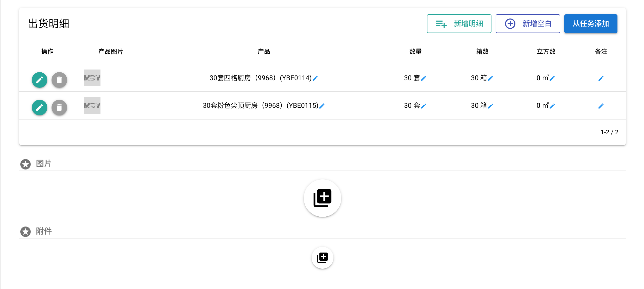Edit remark pencil in second row
The width and height of the screenshot is (644, 289).
coord(601,106)
